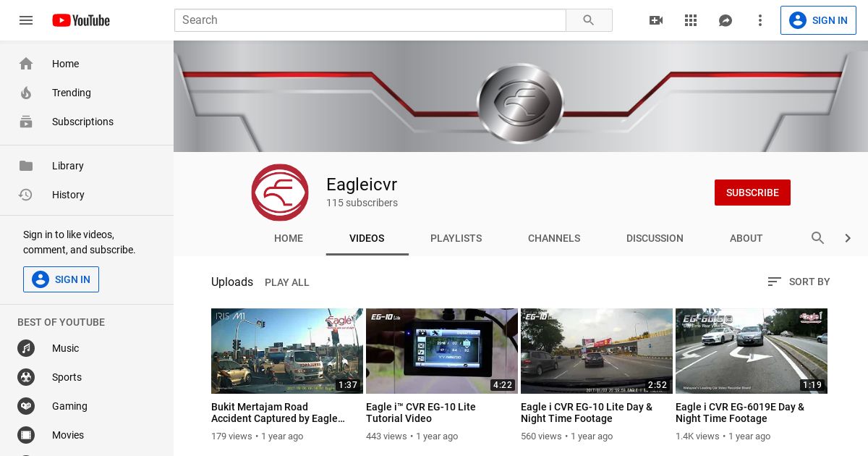Click the Trending flame icon
868x456 pixels.
(x=26, y=93)
